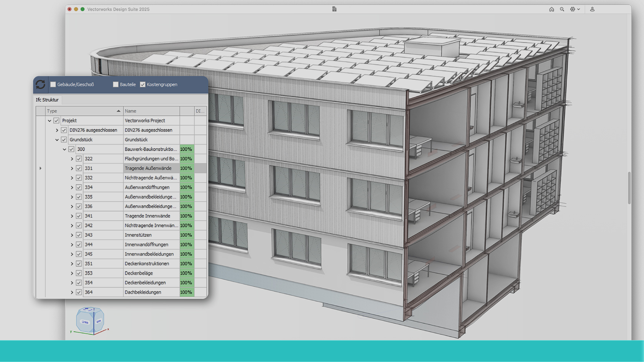The width and height of the screenshot is (644, 362).
Task: Click the Name column header
Action: pyautogui.click(x=151, y=111)
